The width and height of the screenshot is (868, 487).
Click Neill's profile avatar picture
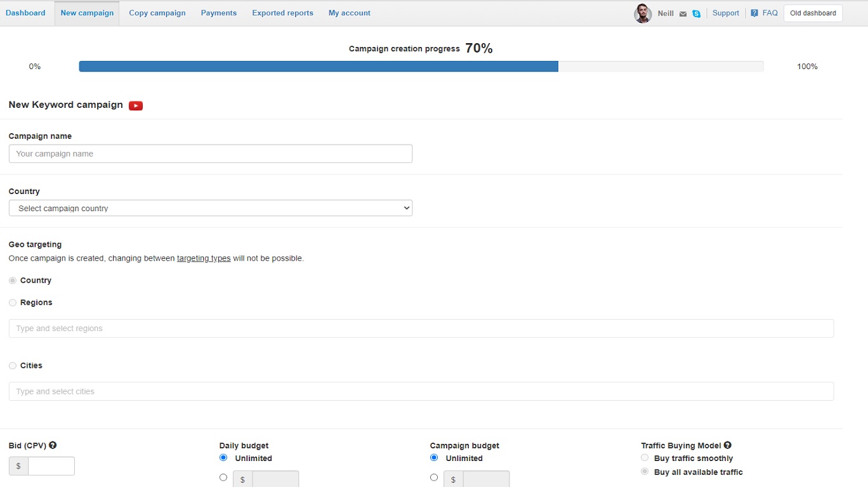pyautogui.click(x=643, y=13)
